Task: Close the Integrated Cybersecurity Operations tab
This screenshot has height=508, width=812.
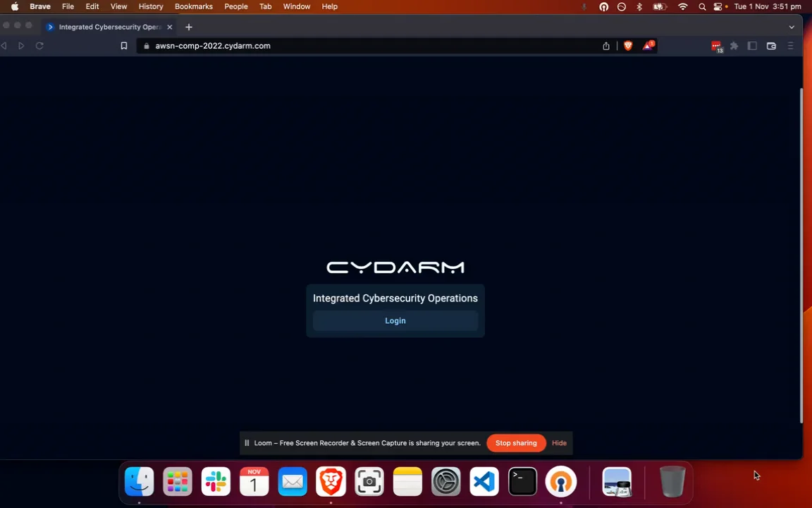Action: pos(169,27)
